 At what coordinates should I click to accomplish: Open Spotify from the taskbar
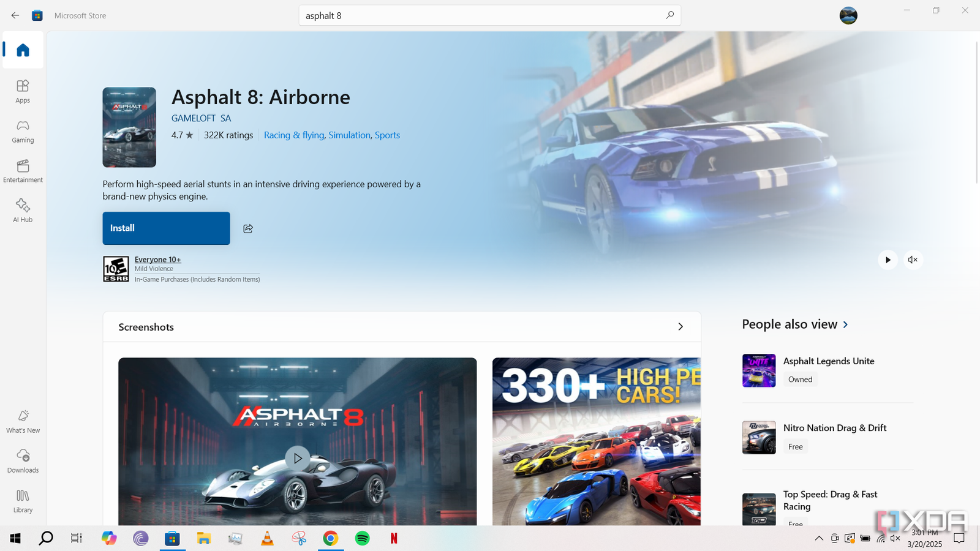[362, 539]
